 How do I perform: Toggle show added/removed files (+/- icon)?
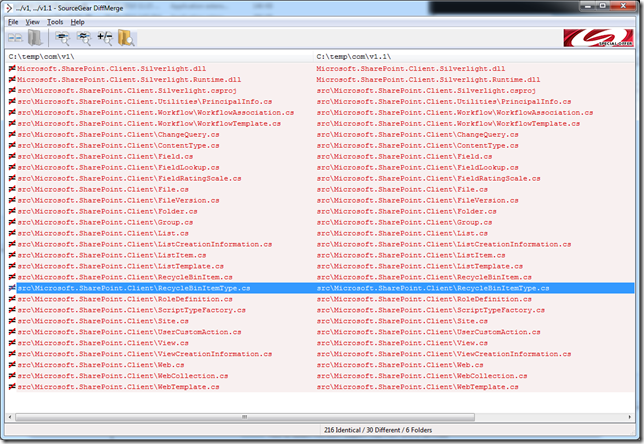pyautogui.click(x=104, y=38)
